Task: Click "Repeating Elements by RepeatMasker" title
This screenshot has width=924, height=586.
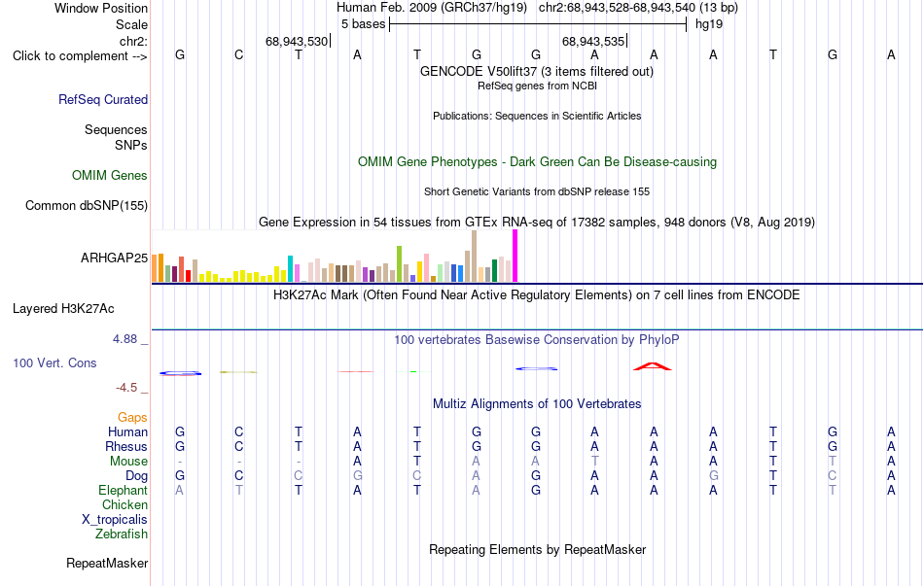Action: [538, 549]
